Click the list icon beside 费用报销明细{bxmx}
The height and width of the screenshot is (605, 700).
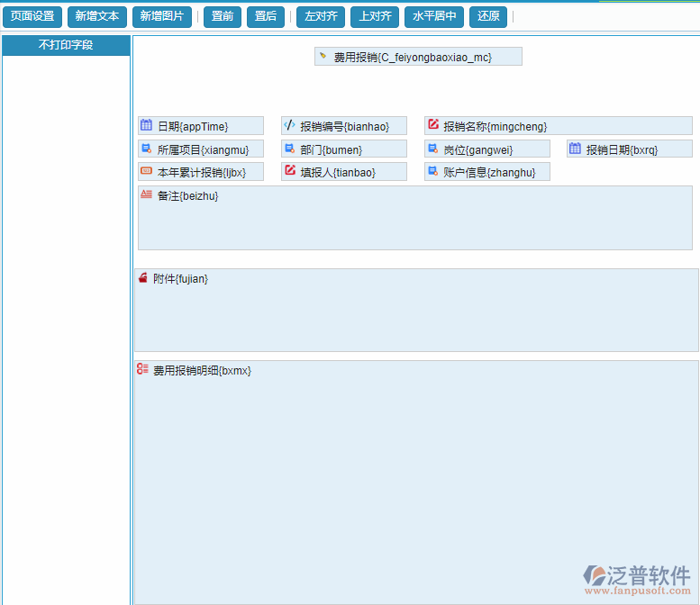coord(142,369)
